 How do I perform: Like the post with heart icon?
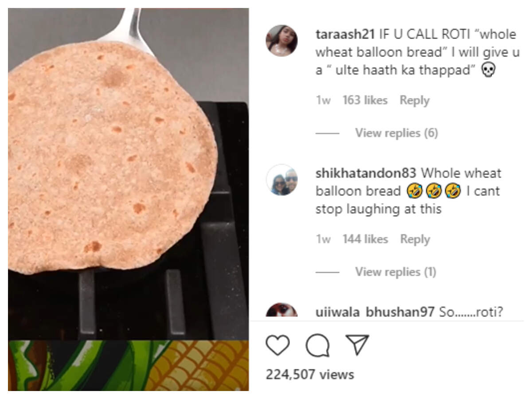coord(278,345)
